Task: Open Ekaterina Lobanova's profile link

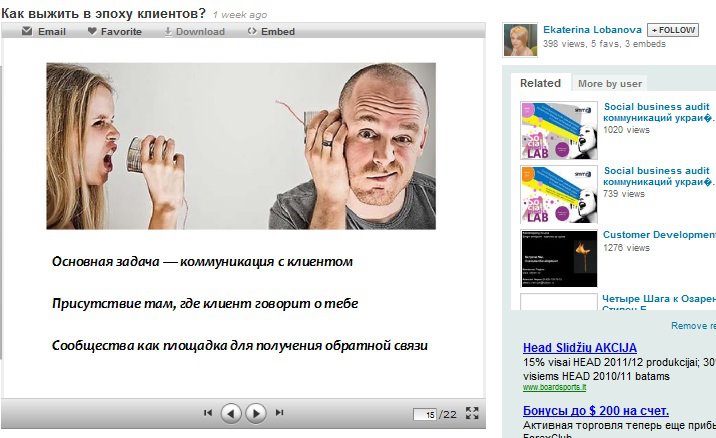Action: [x=592, y=30]
